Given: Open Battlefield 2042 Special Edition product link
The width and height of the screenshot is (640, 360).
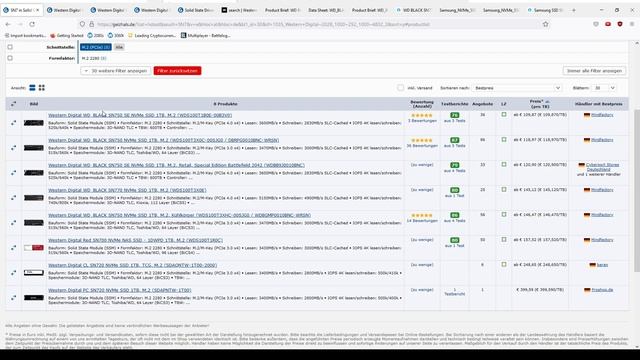Looking at the screenshot, I should tap(176, 165).
